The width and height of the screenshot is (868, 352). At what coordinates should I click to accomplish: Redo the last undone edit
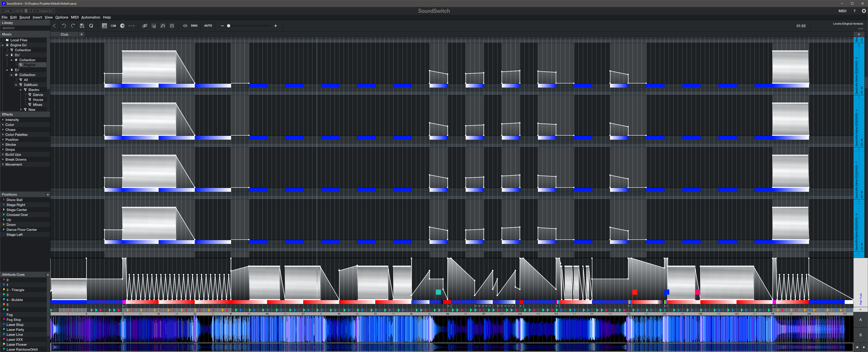[x=73, y=25]
